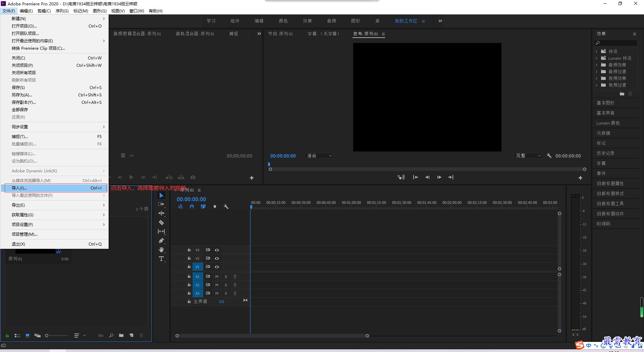
Task: Toggle V3 track output eye
Action: pyautogui.click(x=217, y=250)
